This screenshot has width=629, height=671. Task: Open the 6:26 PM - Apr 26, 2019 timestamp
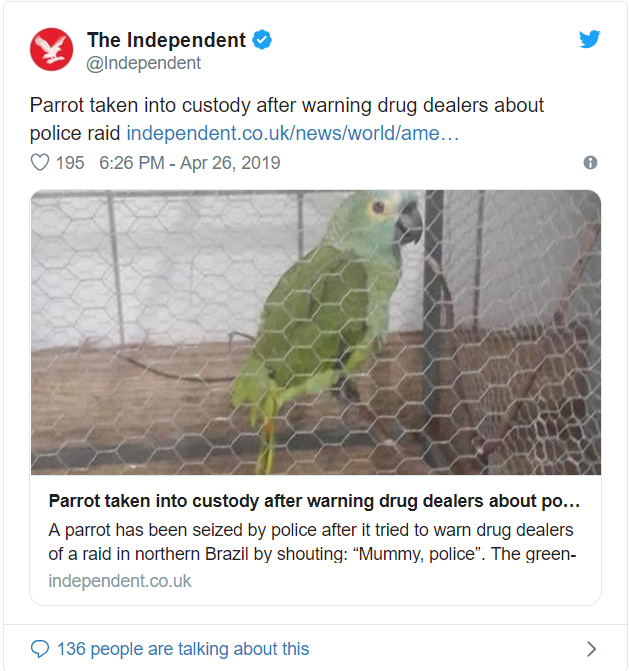(x=190, y=163)
